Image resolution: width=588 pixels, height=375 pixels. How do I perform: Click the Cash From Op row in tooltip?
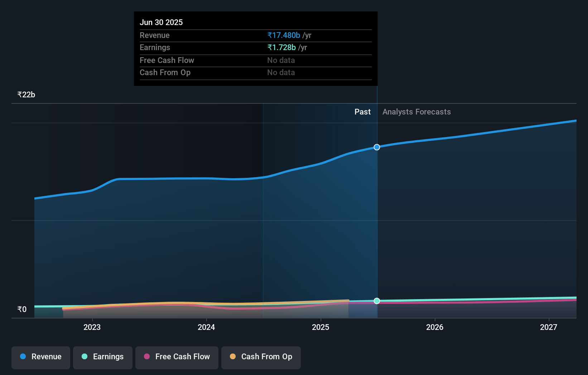point(256,72)
